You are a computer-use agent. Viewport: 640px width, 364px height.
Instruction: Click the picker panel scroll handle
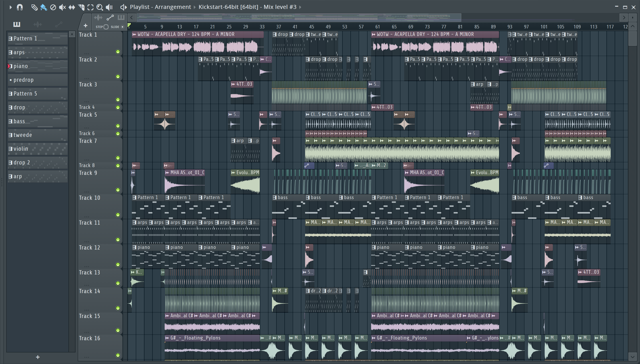pyautogui.click(x=72, y=34)
